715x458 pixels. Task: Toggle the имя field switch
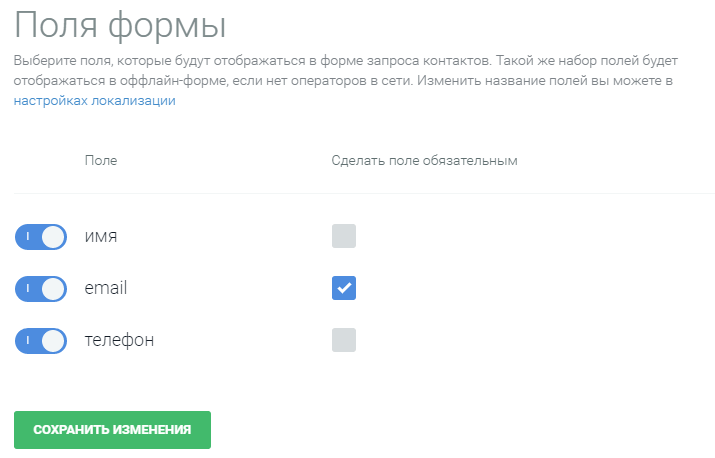tap(40, 237)
